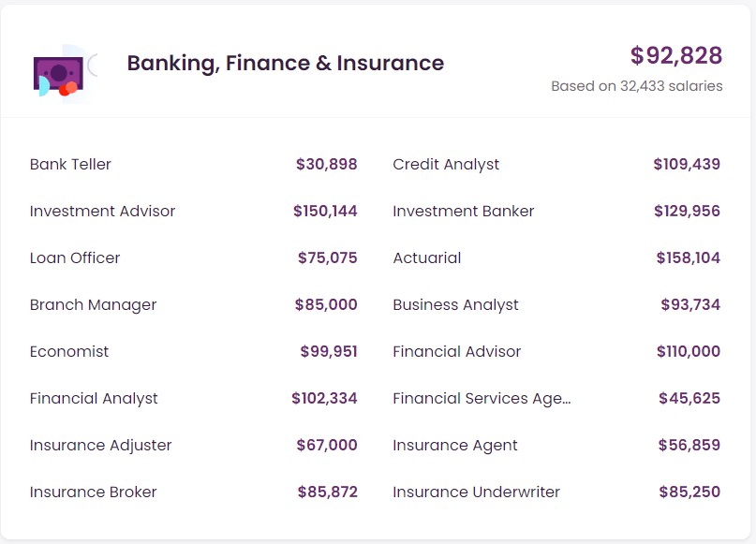Select the Insurance Underwriter job title
The height and width of the screenshot is (544, 756).
coord(476,493)
